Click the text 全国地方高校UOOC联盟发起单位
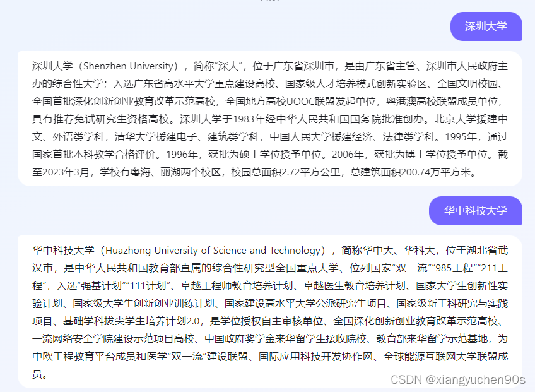The height and width of the screenshot is (392, 535). [300, 102]
